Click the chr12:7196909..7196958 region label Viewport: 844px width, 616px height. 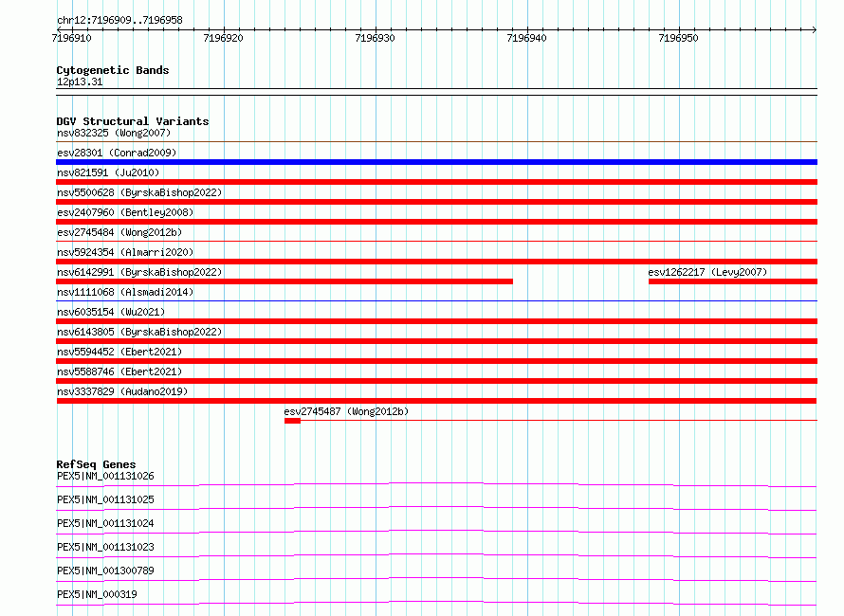(x=119, y=21)
